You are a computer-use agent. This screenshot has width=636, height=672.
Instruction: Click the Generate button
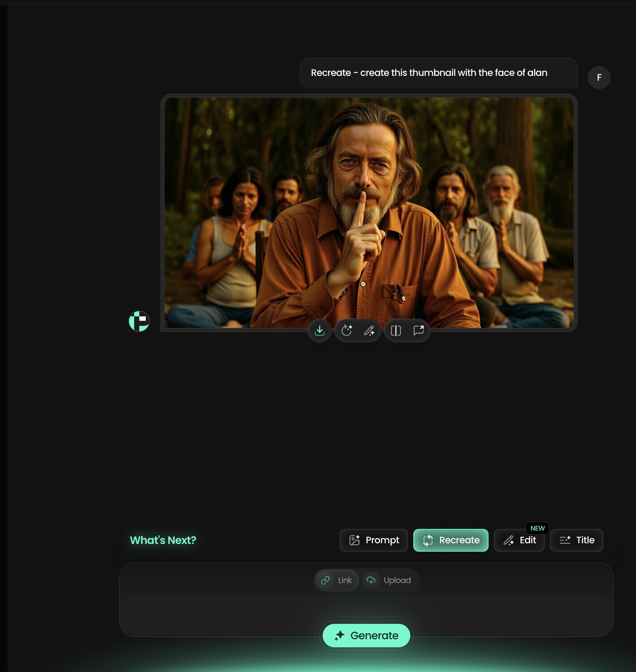[x=366, y=636]
